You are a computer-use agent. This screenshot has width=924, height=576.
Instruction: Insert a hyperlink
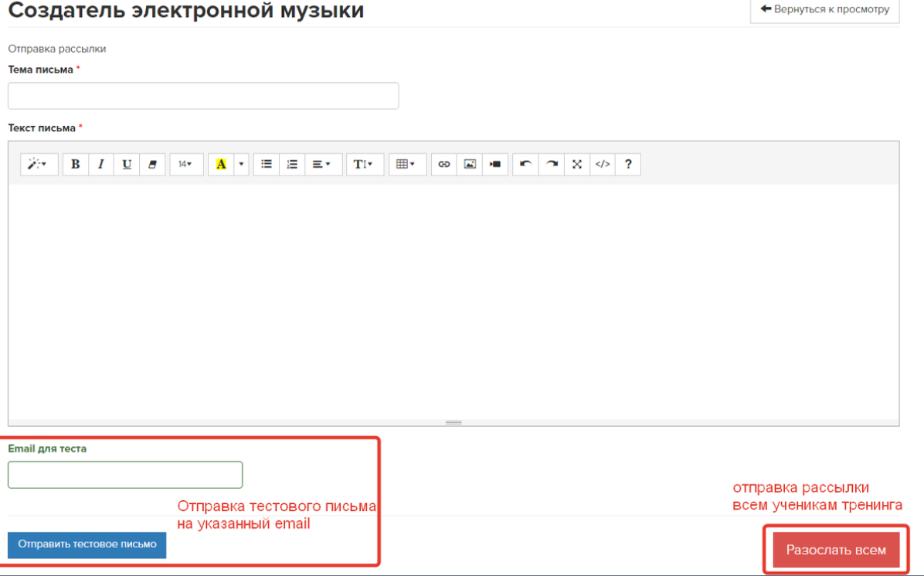[x=443, y=164]
